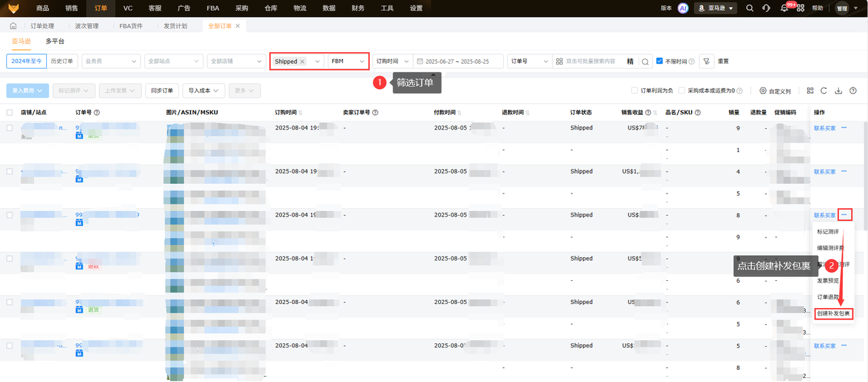Image resolution: width=868 pixels, height=382 pixels.
Task: Switch to the 多平台 tab
Action: click(55, 41)
